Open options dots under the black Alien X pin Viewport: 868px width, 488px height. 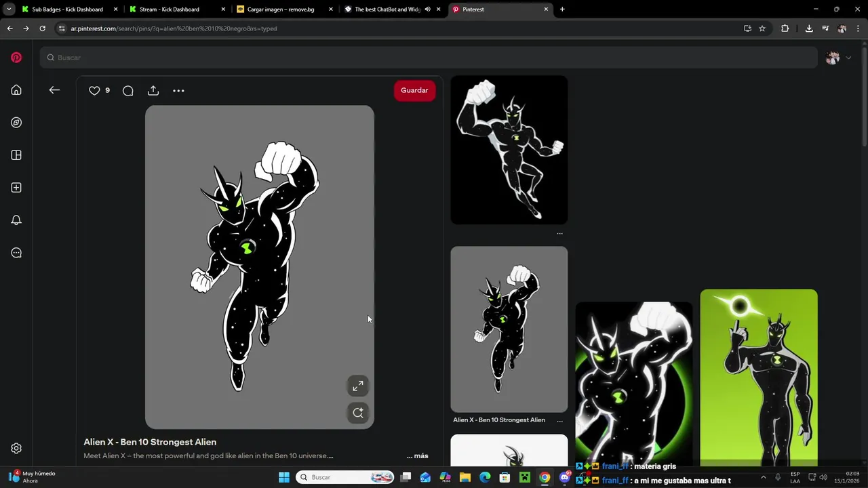pyautogui.click(x=559, y=234)
